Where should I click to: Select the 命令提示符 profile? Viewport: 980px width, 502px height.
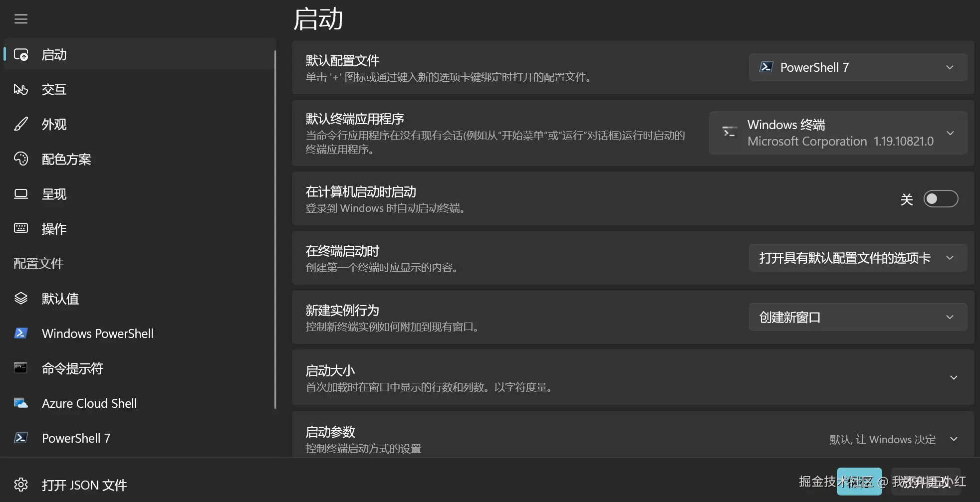[139, 368]
